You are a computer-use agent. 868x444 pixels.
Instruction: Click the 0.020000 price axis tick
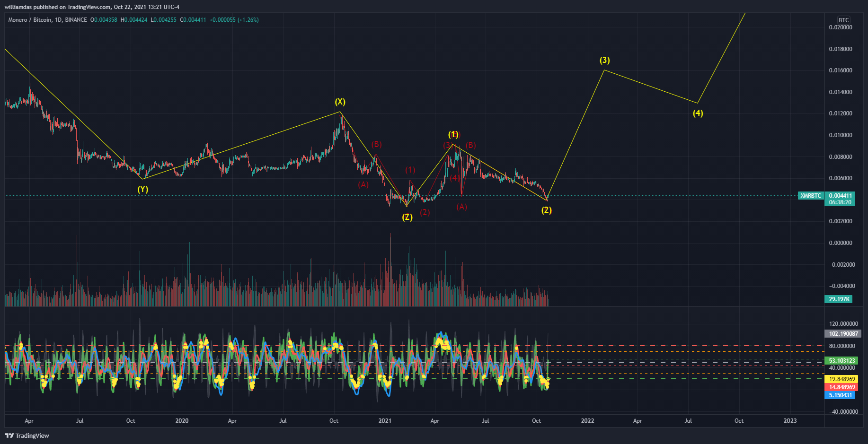[x=841, y=27]
